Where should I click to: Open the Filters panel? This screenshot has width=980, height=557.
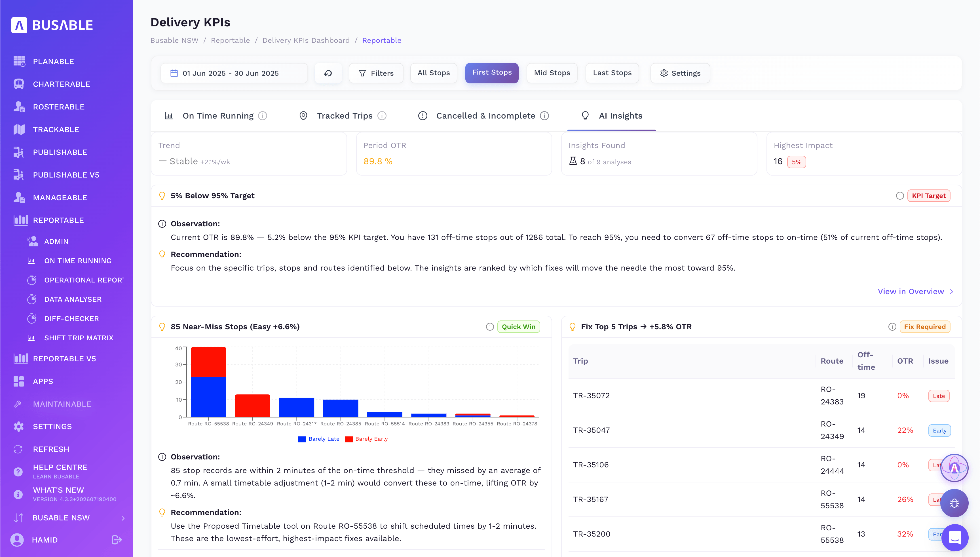click(376, 73)
